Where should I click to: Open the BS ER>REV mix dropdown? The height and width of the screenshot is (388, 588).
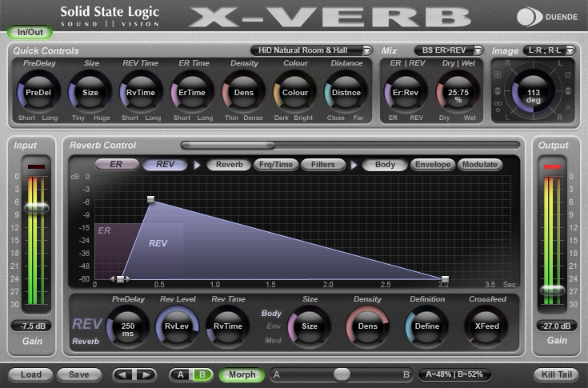449,50
